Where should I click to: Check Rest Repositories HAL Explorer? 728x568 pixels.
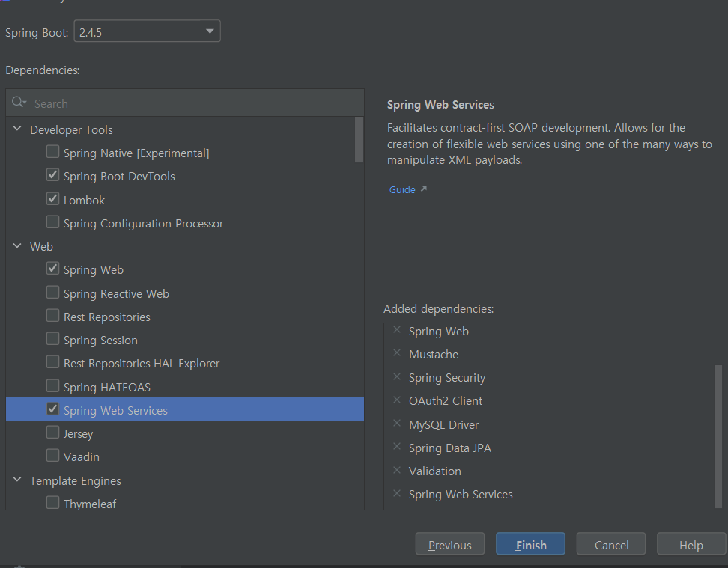pyautogui.click(x=53, y=362)
